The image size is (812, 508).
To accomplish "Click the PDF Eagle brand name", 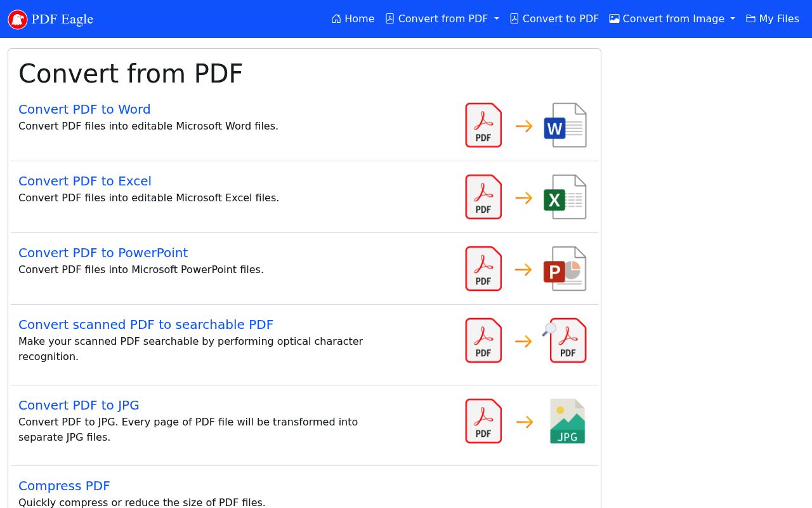I will [62, 19].
